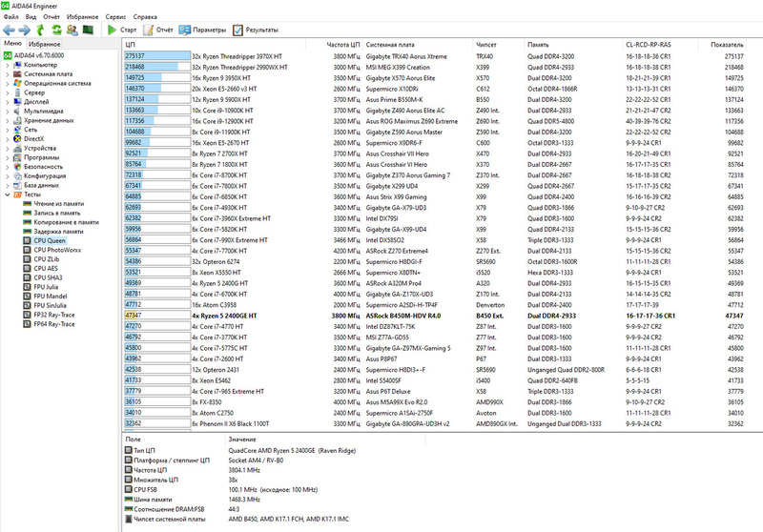The image size is (763, 532).
Task: Expand the Сервер tree node
Action: [8, 92]
